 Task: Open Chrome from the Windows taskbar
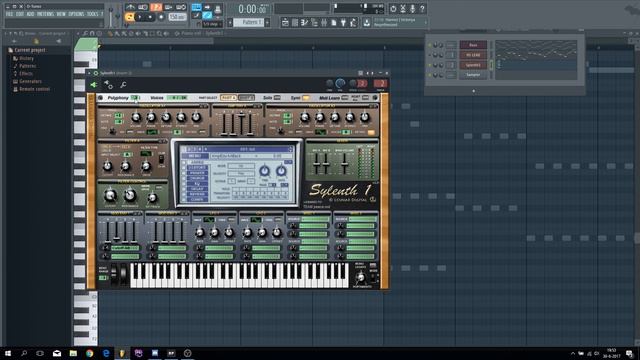click(89, 353)
